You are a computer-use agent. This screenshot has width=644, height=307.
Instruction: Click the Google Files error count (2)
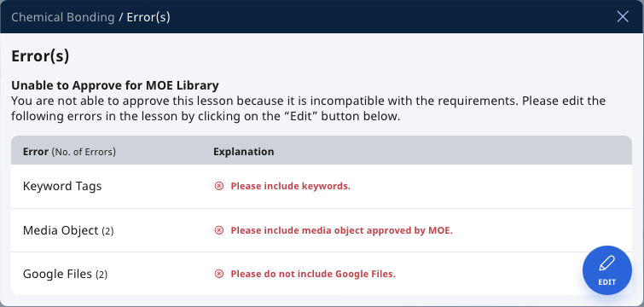tap(102, 275)
